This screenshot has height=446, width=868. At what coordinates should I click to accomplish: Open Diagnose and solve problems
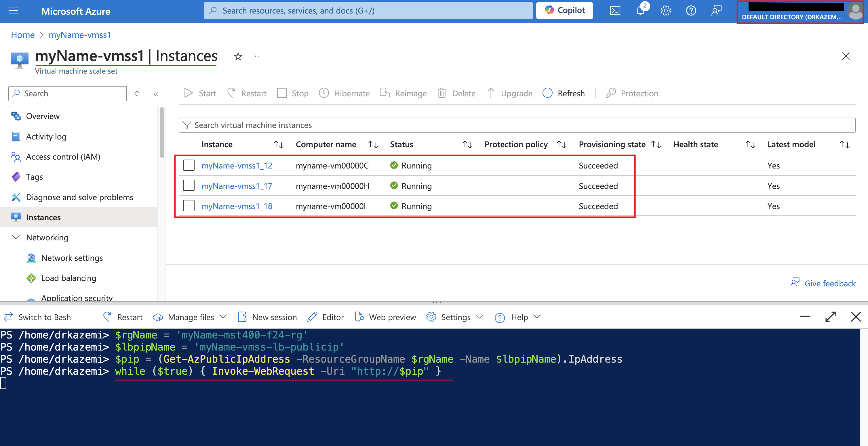[x=79, y=197]
